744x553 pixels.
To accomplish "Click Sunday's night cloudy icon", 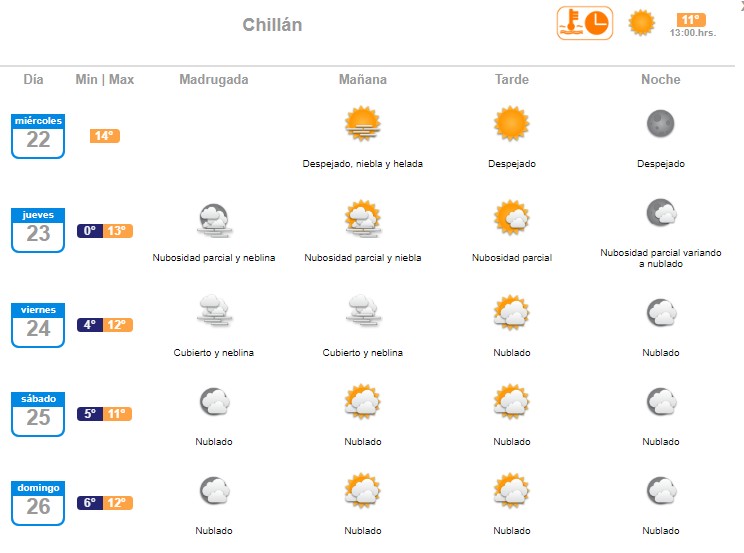I will point(660,491).
